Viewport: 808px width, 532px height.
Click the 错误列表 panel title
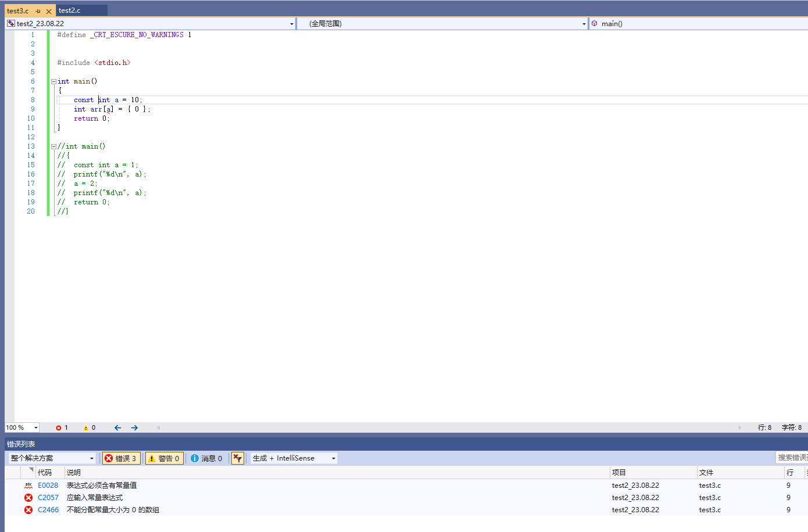[21, 444]
